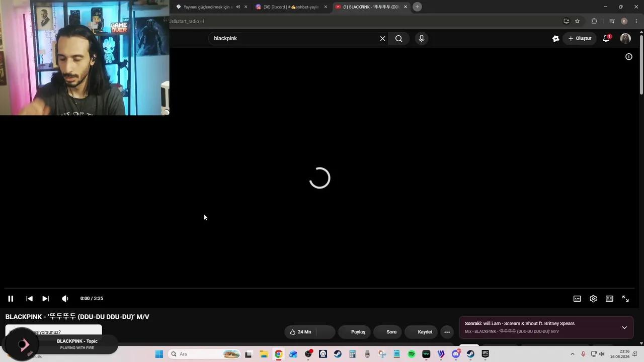Open Epic Games Launcher on the taskbar
Image resolution: width=644 pixels, height=362 pixels.
tap(485, 354)
